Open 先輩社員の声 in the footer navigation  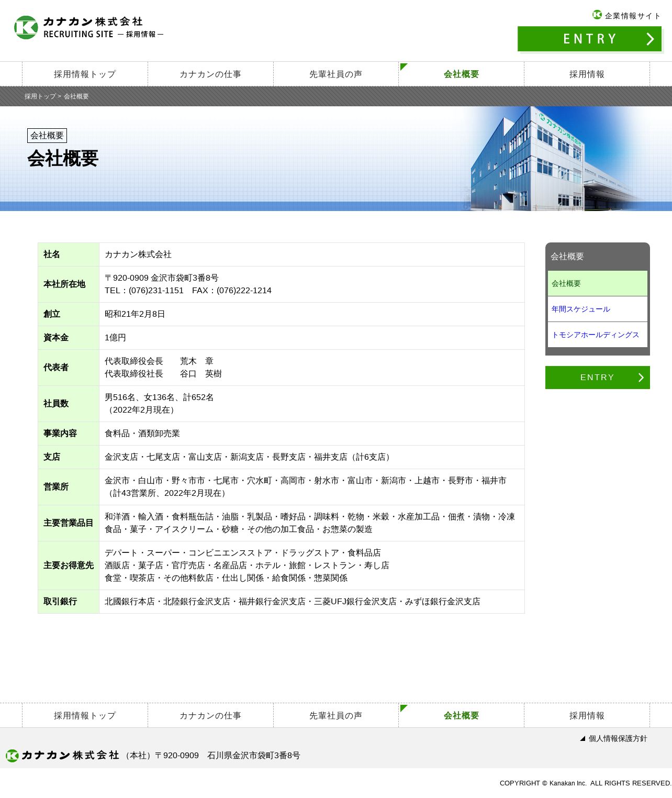335,716
